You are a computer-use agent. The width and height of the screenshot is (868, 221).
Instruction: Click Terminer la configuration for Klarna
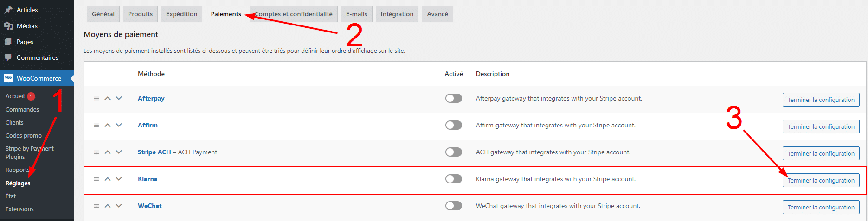coord(821,180)
